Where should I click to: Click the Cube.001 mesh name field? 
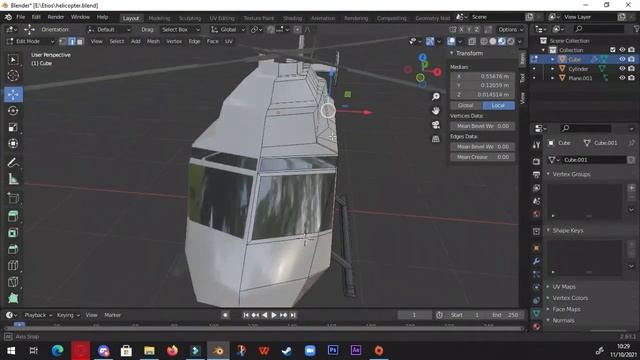[594, 160]
